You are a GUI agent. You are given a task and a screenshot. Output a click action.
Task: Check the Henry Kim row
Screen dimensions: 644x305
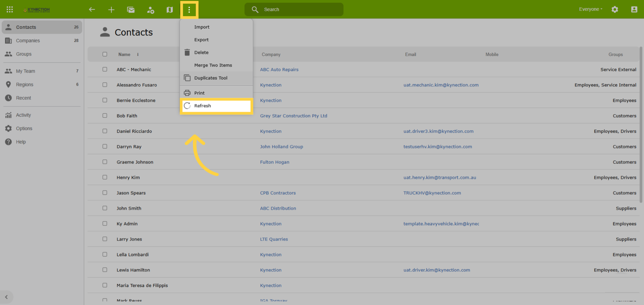105,177
